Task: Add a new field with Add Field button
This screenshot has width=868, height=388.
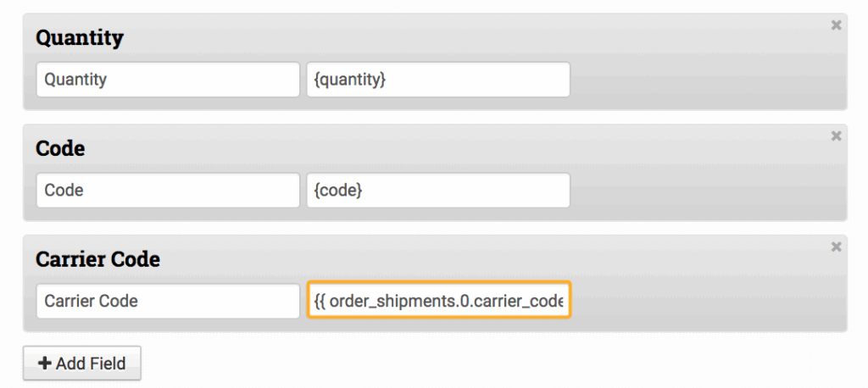Action: (x=82, y=363)
